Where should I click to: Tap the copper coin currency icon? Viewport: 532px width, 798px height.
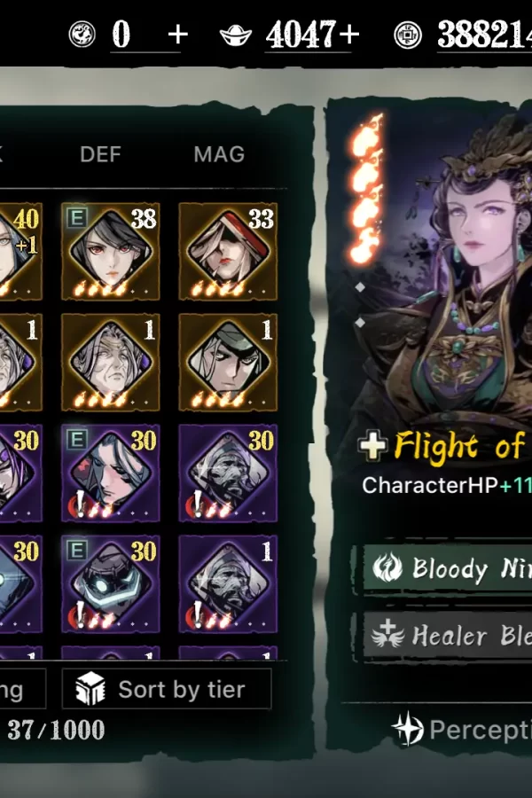pyautogui.click(x=408, y=35)
